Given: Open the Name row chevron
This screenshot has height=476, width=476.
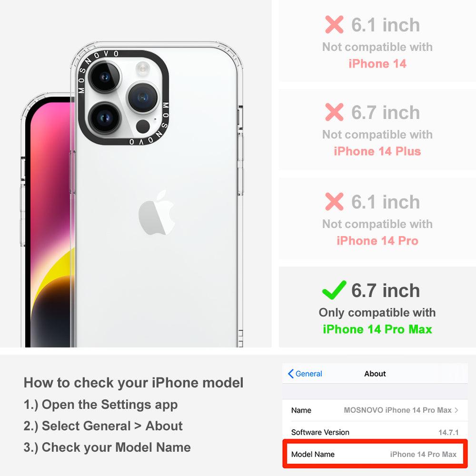Looking at the screenshot, I should 456,410.
